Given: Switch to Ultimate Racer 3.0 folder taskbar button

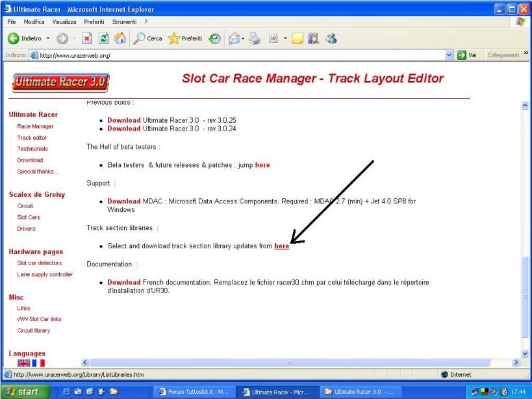Looking at the screenshot, I should coord(361,392).
